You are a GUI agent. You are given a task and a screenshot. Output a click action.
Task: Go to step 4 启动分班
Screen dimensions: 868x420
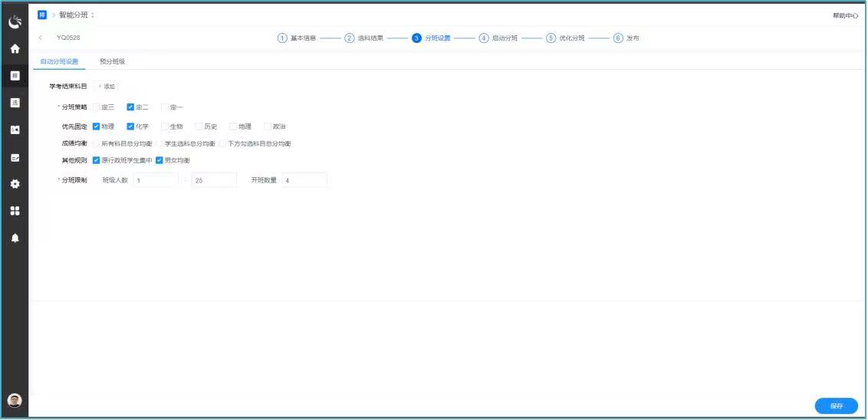coord(498,38)
